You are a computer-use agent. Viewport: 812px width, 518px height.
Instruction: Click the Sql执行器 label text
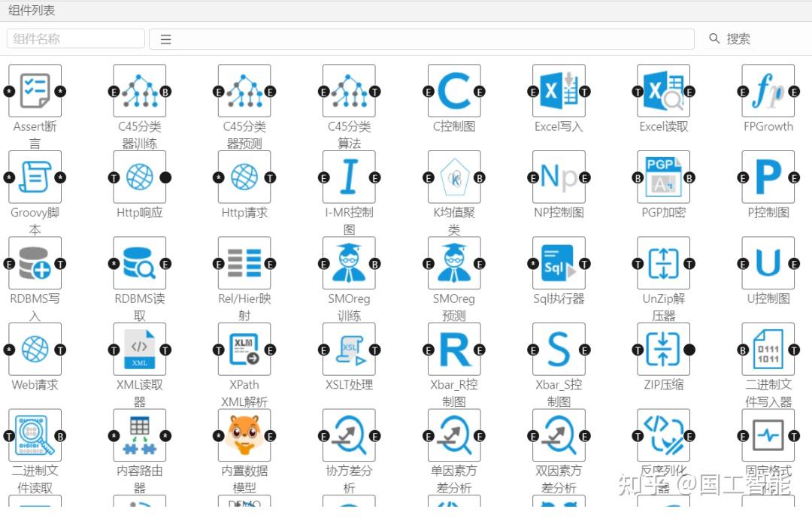point(559,298)
